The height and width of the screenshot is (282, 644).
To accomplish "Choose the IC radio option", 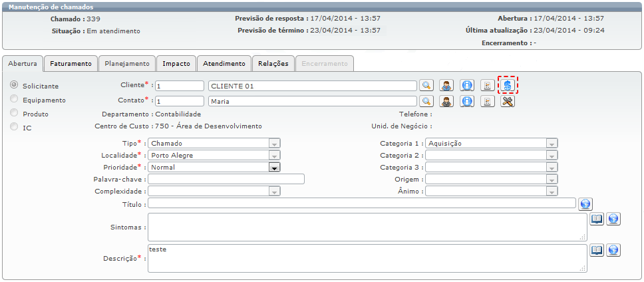I will 14,127.
